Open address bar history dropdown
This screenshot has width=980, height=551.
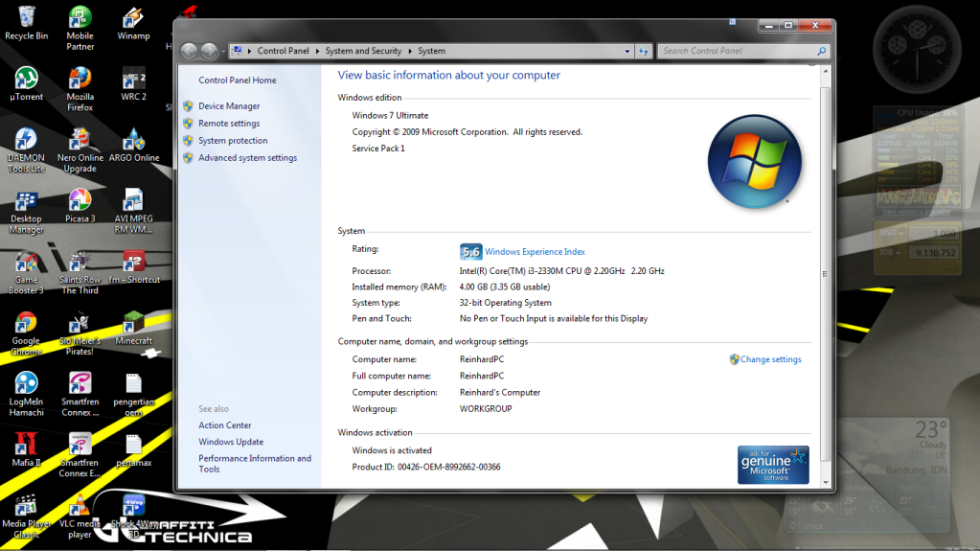[x=627, y=51]
